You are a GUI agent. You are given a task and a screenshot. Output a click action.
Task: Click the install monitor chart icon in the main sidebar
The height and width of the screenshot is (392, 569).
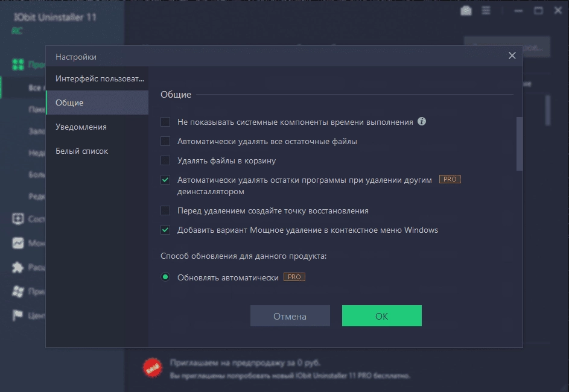coord(17,243)
